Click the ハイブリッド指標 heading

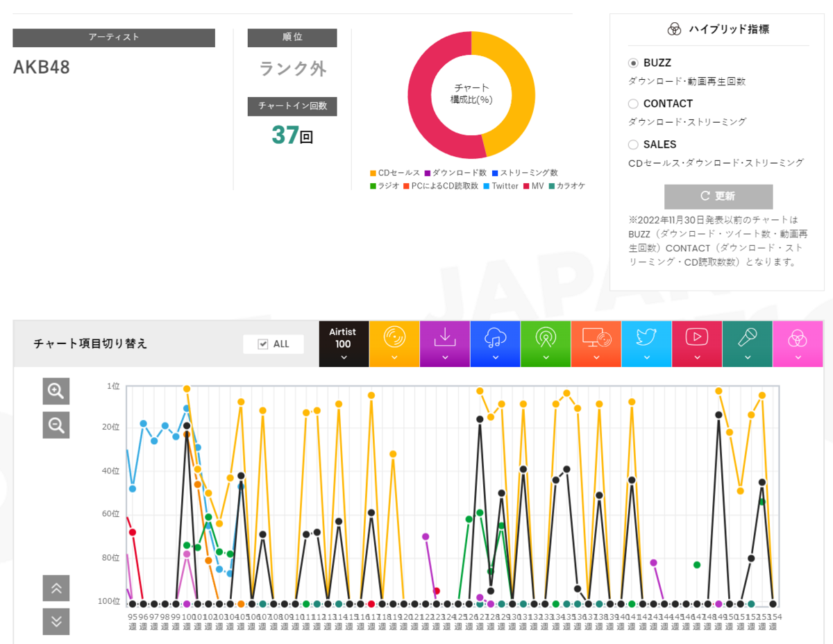pyautogui.click(x=729, y=29)
